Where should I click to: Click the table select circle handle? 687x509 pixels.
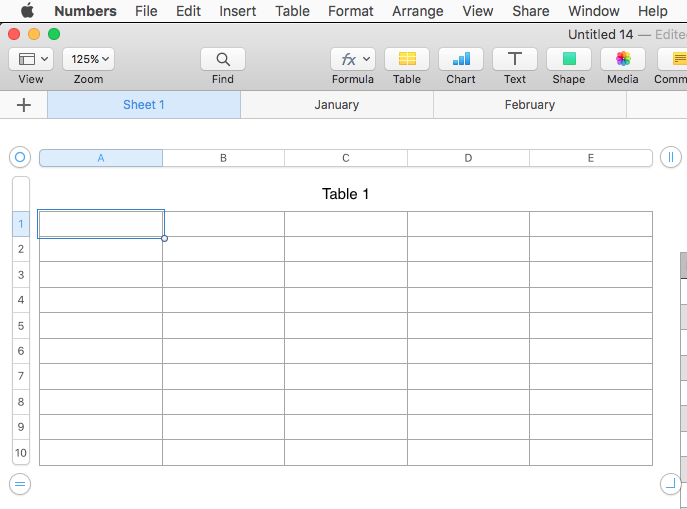click(x=20, y=157)
